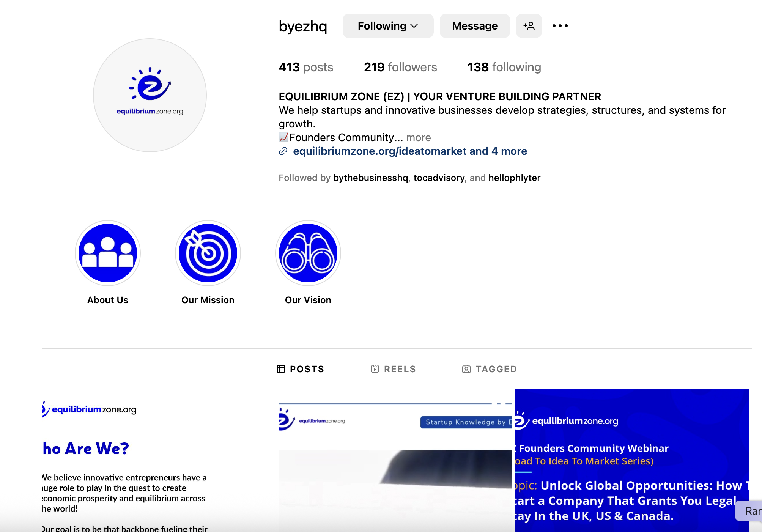Open the Startup Knowledge post thumbnail
The width and height of the screenshot is (762, 532).
click(395, 460)
